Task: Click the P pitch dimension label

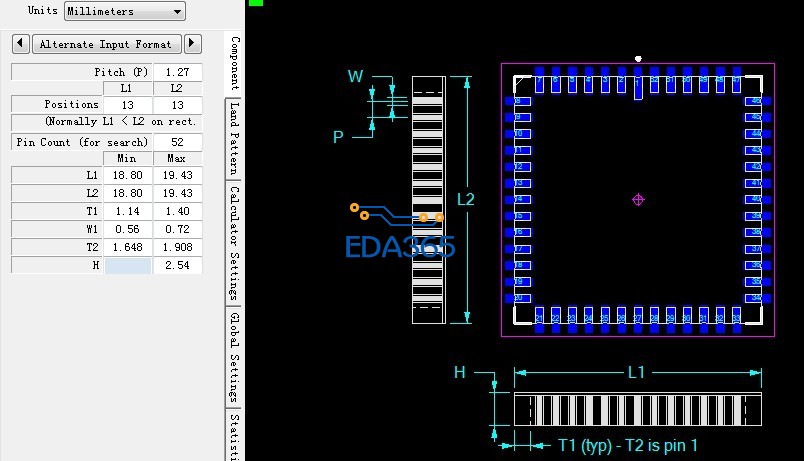Action: tap(338, 137)
